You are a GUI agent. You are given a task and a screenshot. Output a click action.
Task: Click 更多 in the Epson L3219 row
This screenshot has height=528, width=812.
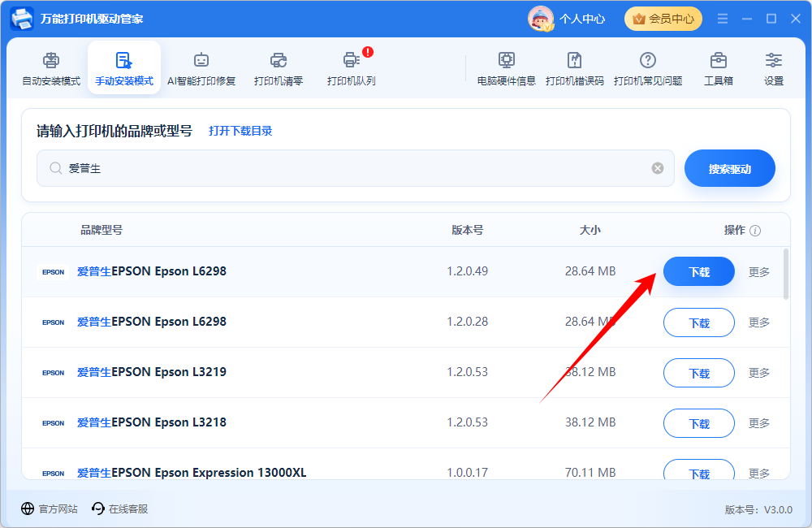click(759, 373)
